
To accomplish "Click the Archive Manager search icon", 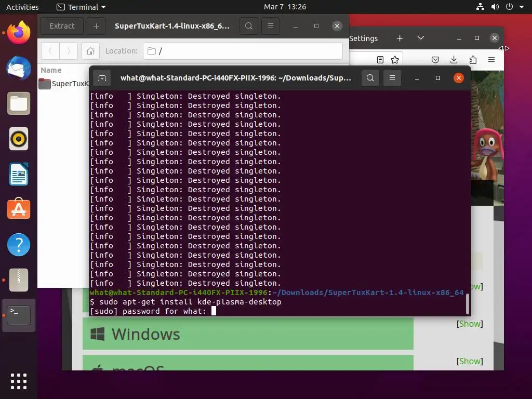I will [x=249, y=26].
